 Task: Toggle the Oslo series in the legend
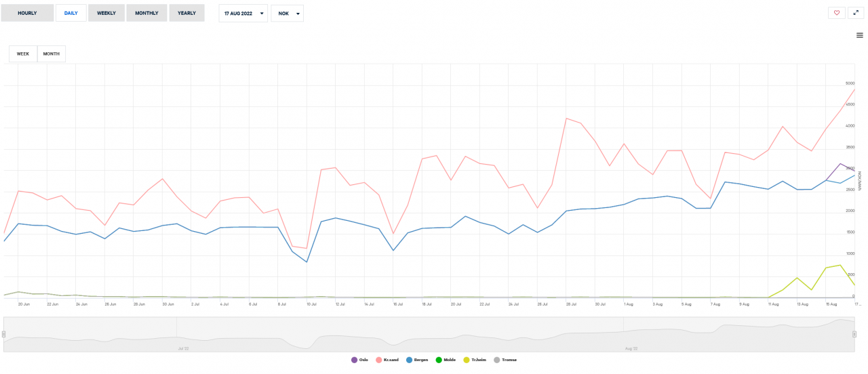pos(359,360)
